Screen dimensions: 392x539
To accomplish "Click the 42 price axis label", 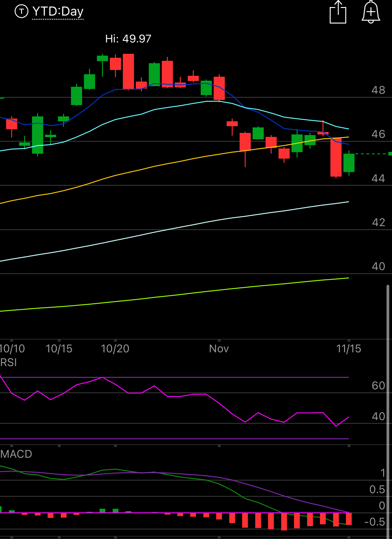I will pyautogui.click(x=379, y=222).
